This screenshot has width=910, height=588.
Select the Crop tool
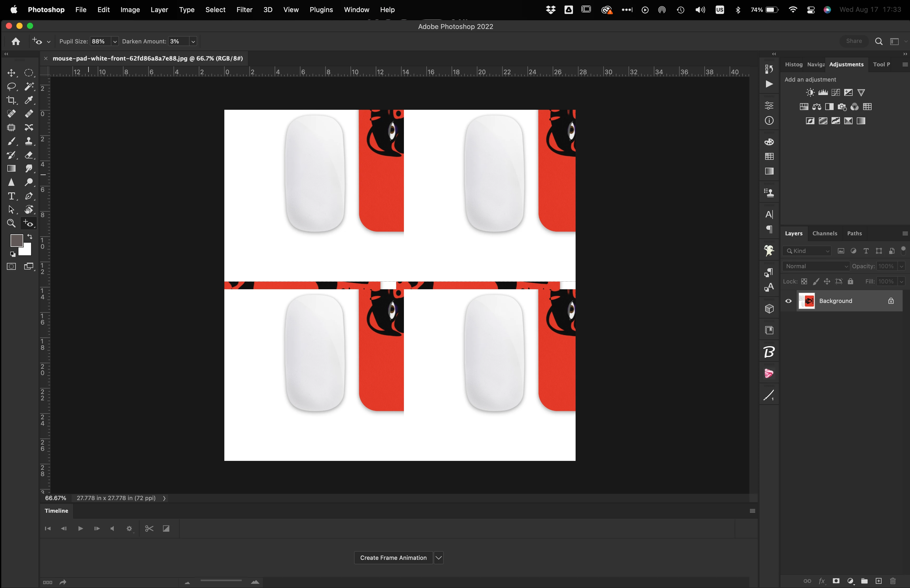pyautogui.click(x=11, y=100)
